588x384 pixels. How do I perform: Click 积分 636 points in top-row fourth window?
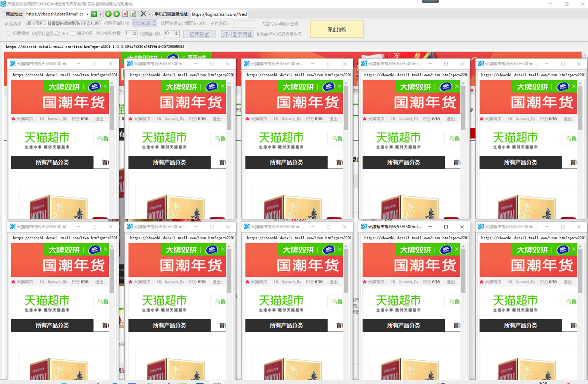click(431, 119)
